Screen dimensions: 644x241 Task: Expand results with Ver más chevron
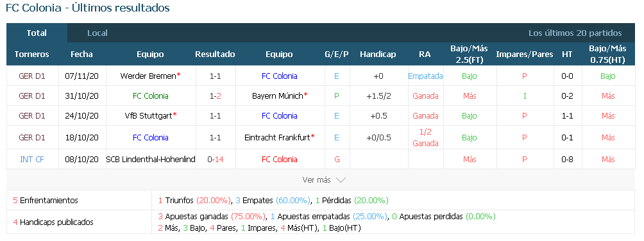[324, 180]
